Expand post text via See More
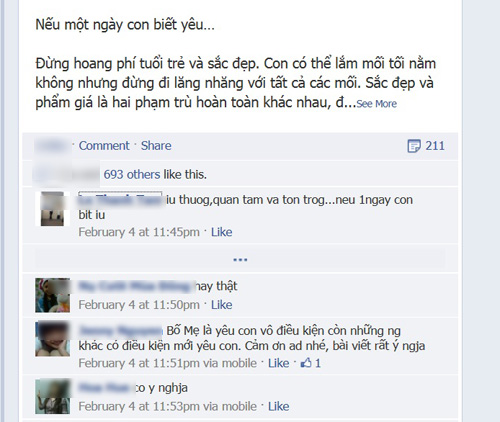This screenshot has width=500, height=422. [377, 104]
